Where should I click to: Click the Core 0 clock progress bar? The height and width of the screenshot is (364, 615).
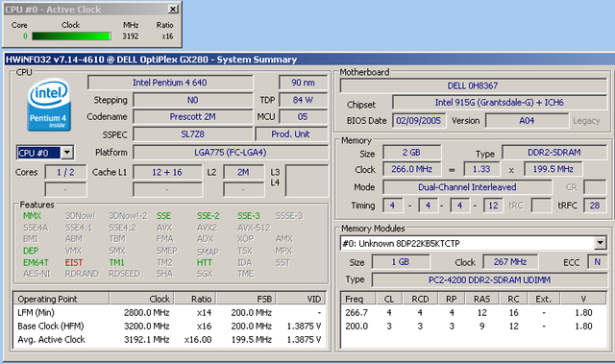click(x=71, y=36)
